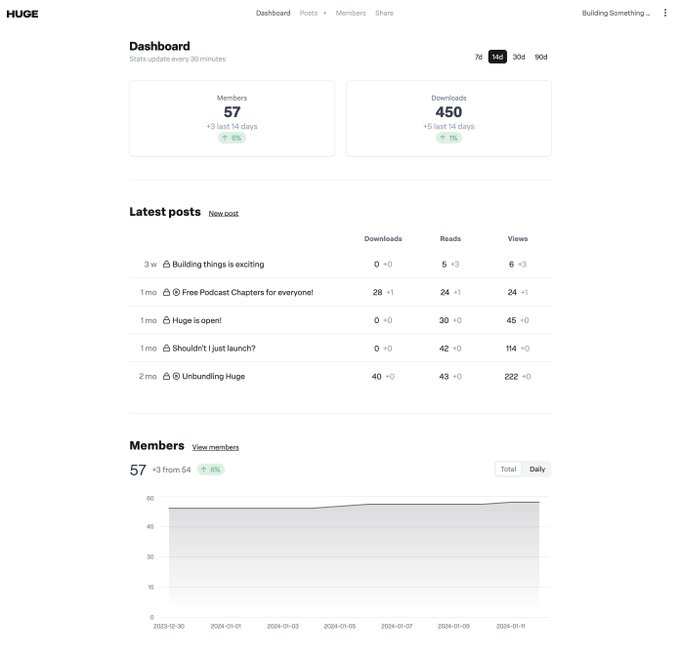The height and width of the screenshot is (658, 680).
Task: Open post Free Podcast Chapters for everyone!
Action: click(248, 292)
